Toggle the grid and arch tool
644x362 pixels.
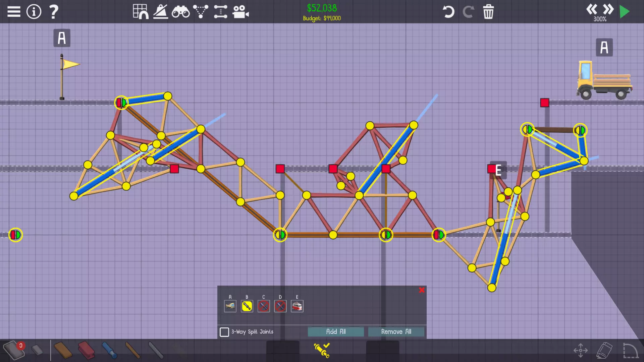141,12
